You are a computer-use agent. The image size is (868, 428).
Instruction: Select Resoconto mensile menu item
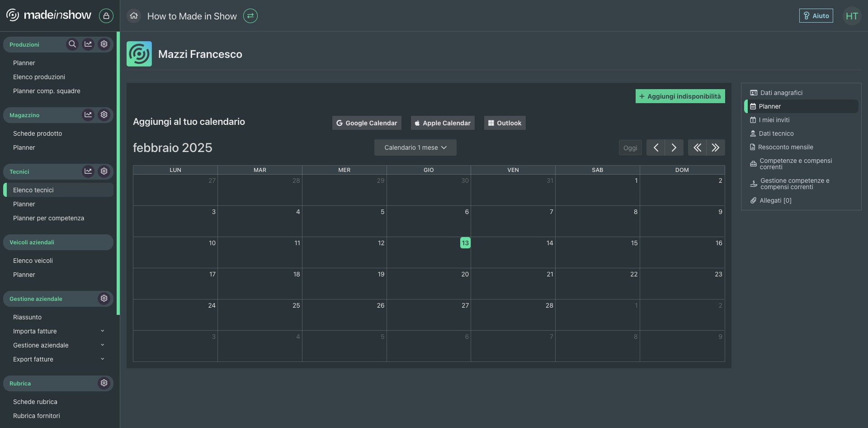785,147
